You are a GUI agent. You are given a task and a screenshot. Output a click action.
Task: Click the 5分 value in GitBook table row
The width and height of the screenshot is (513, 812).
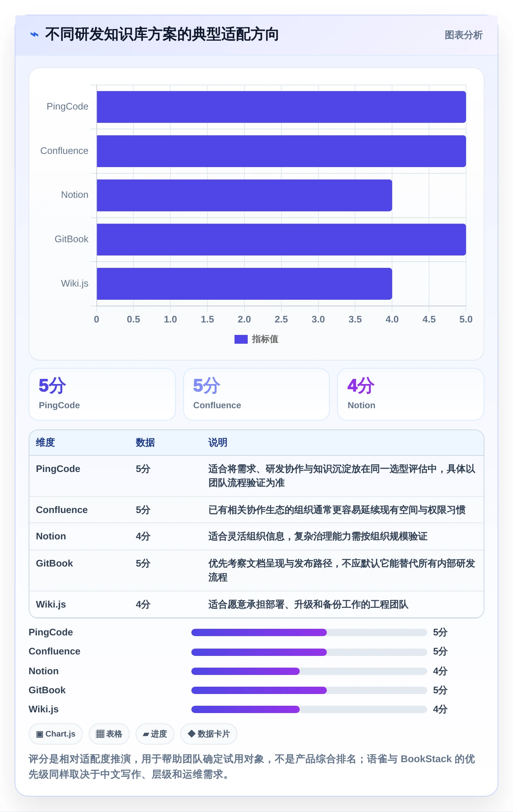pyautogui.click(x=143, y=563)
